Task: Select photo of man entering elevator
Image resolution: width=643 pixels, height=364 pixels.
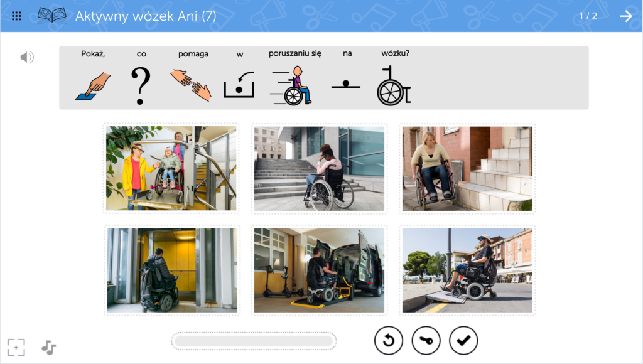Action: click(x=171, y=270)
